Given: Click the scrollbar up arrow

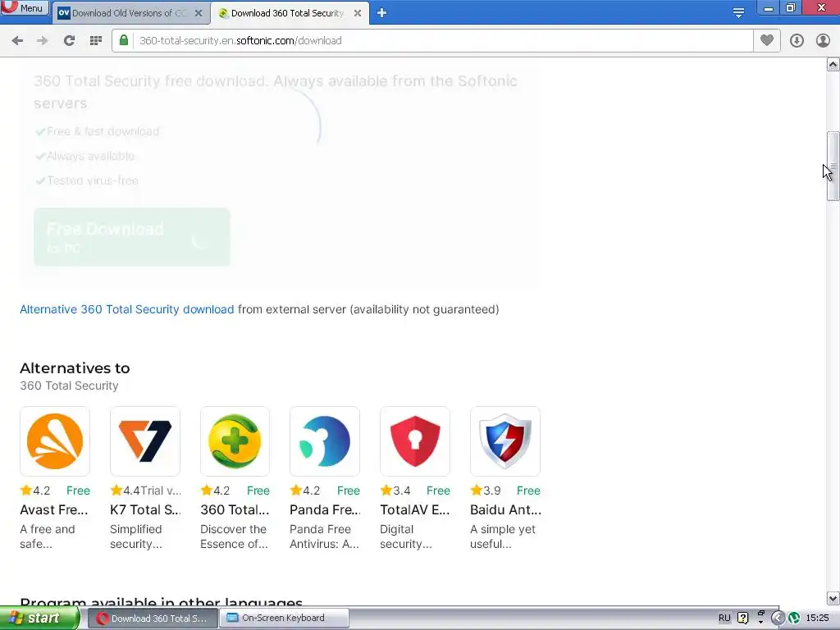Looking at the screenshot, I should (x=833, y=64).
